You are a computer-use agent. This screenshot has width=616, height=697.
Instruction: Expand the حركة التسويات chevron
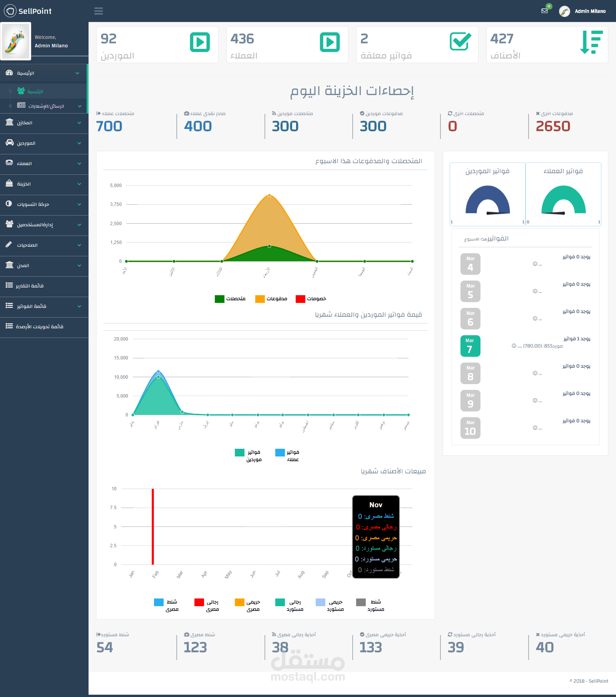(79, 204)
